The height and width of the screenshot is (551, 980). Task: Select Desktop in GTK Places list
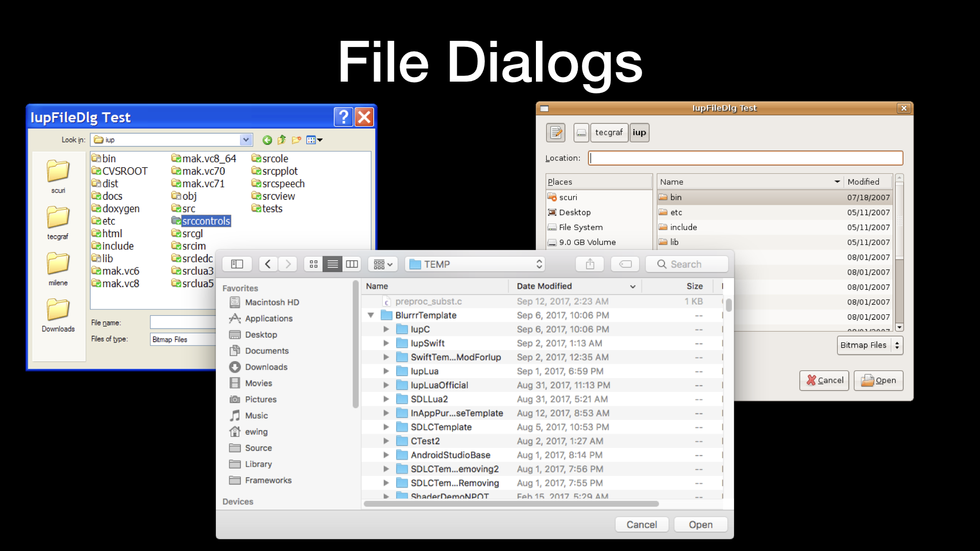pos(574,212)
